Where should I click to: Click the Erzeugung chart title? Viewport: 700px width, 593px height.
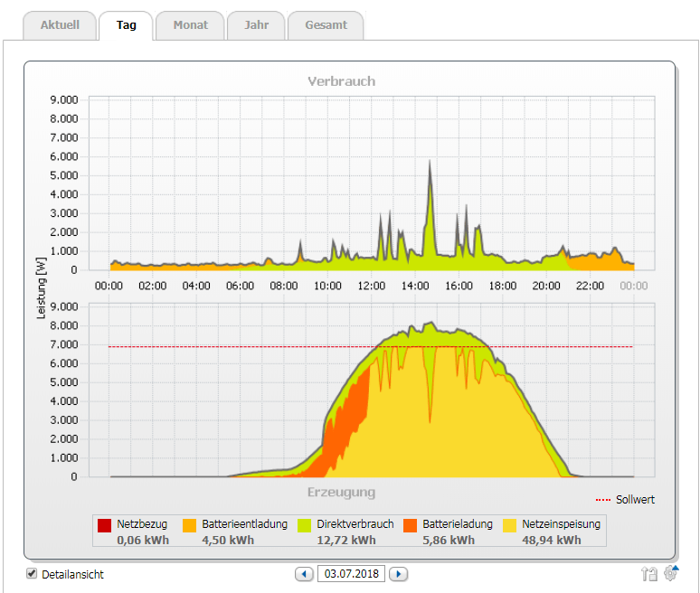(342, 492)
